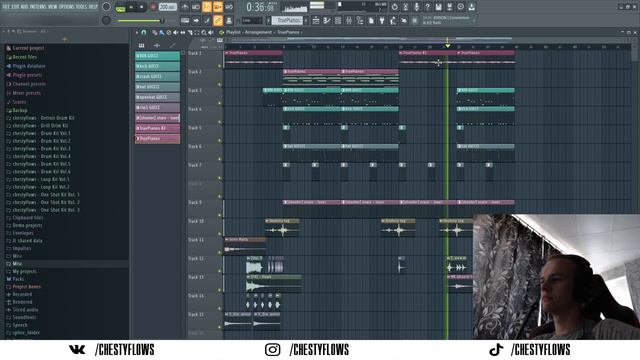
Task: Click the transport stop button
Action: 141,7
